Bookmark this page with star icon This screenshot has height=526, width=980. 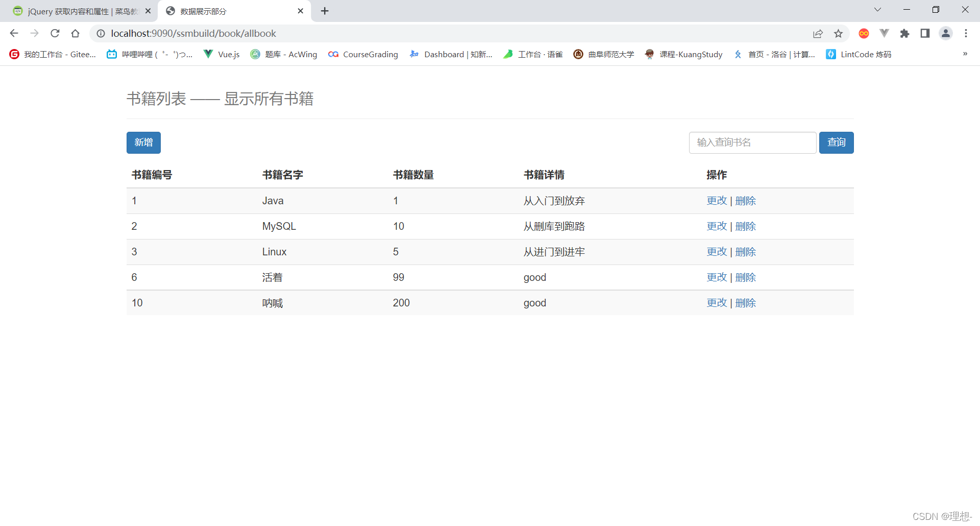coord(838,33)
